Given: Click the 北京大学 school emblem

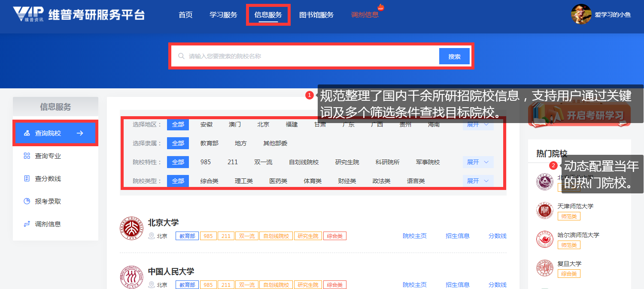Looking at the screenshot, I should tap(131, 229).
